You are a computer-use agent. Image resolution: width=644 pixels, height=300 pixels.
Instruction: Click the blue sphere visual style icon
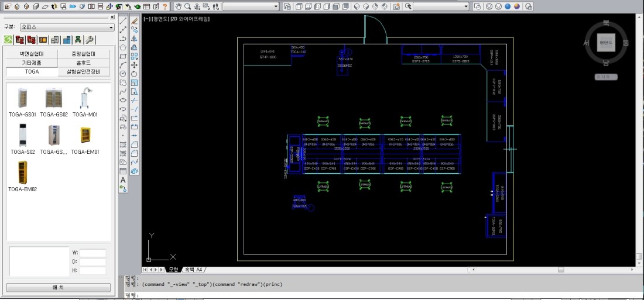click(x=508, y=6)
